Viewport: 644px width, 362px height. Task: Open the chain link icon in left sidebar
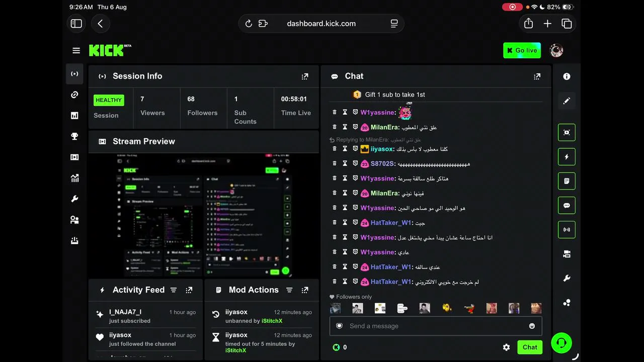tap(74, 95)
